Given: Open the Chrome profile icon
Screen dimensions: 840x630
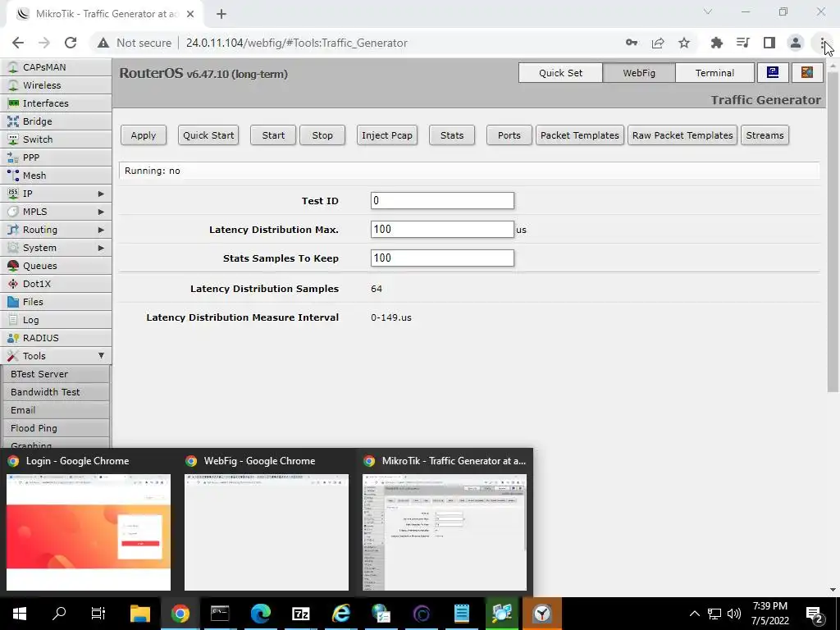Looking at the screenshot, I should pyautogui.click(x=796, y=43).
